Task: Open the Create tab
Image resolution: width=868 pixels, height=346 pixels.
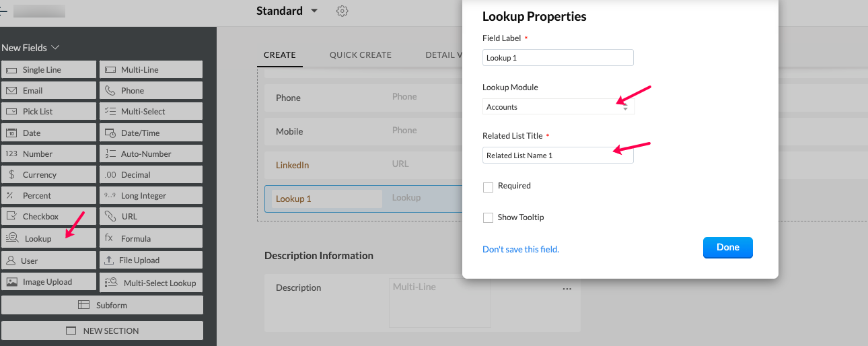Action: pyautogui.click(x=280, y=55)
